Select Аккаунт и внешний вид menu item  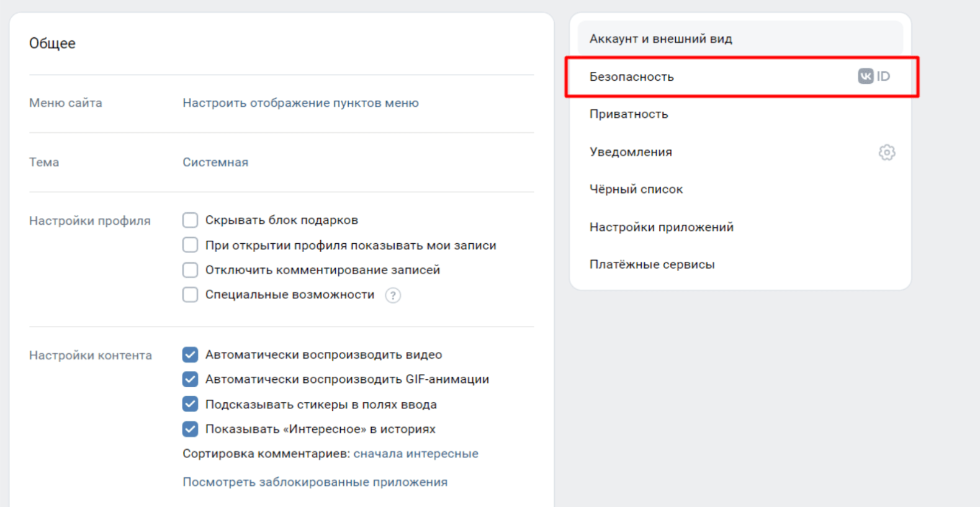click(x=740, y=38)
